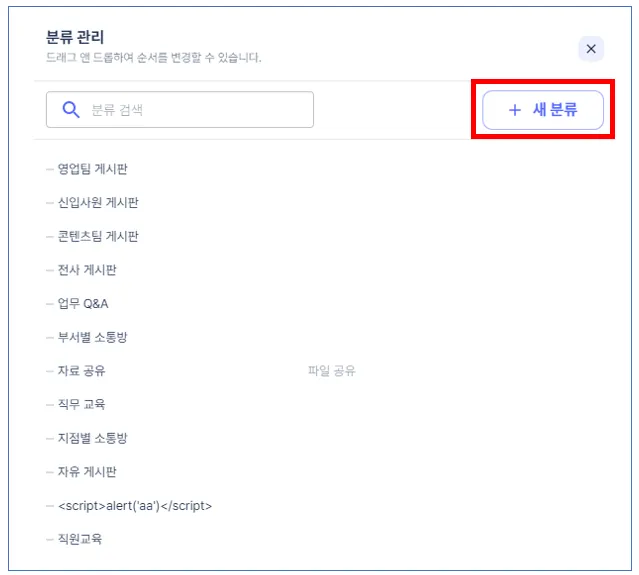Focus the 분류 검색 search field
The height and width of the screenshot is (575, 639).
coord(180,110)
